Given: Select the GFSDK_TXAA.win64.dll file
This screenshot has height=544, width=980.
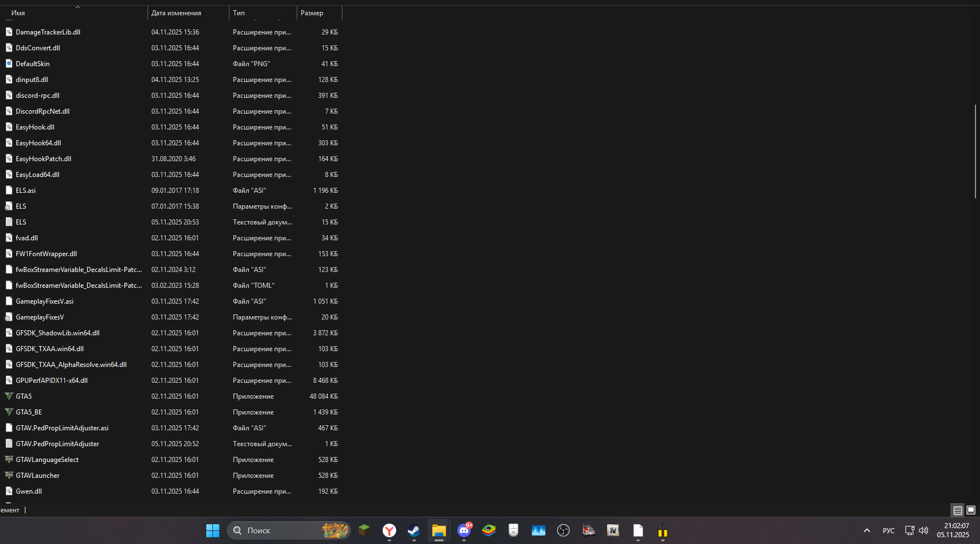Looking at the screenshot, I should (x=50, y=349).
